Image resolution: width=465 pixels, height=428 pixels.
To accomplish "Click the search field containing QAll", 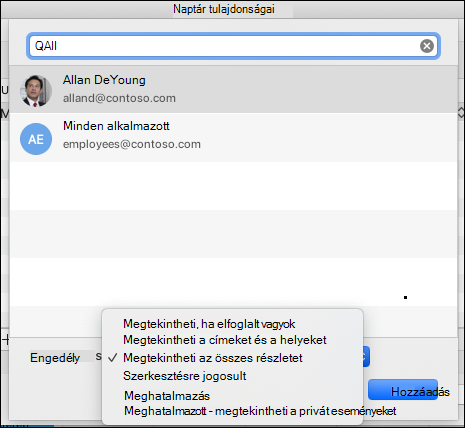I will [x=233, y=46].
